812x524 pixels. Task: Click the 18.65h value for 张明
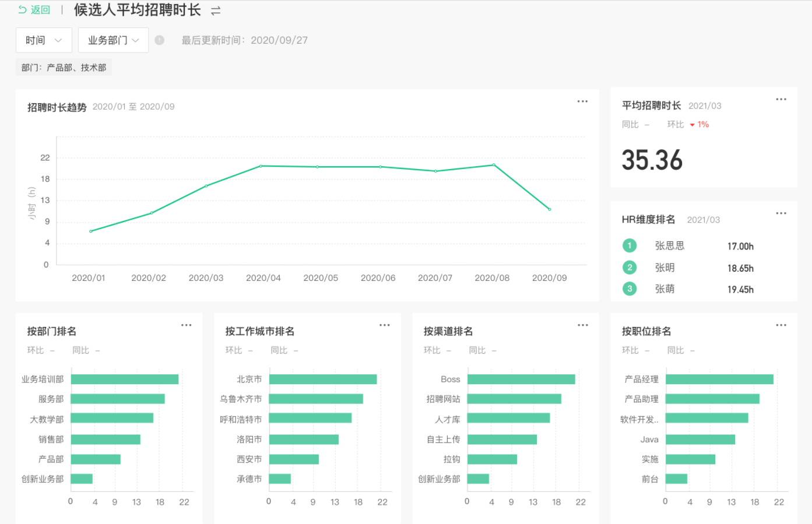(740, 268)
